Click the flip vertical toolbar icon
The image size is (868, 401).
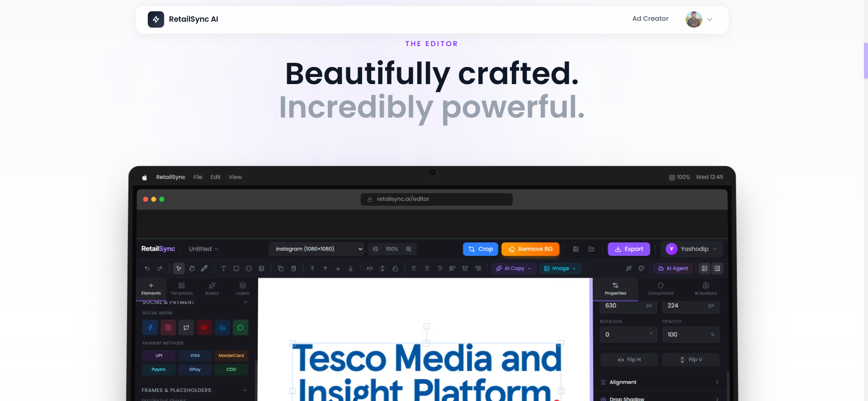click(x=382, y=269)
